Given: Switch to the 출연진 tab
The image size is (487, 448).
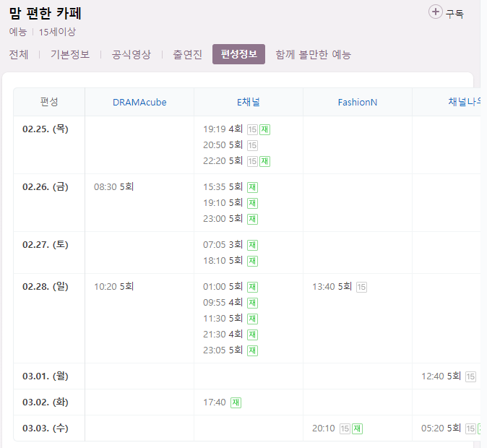Looking at the screenshot, I should click(188, 54).
